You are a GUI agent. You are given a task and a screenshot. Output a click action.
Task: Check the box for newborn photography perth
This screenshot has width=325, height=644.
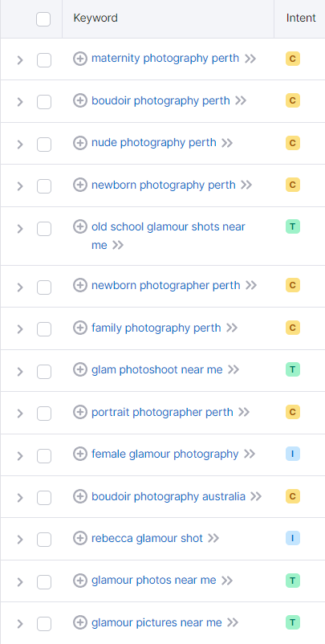pos(44,186)
